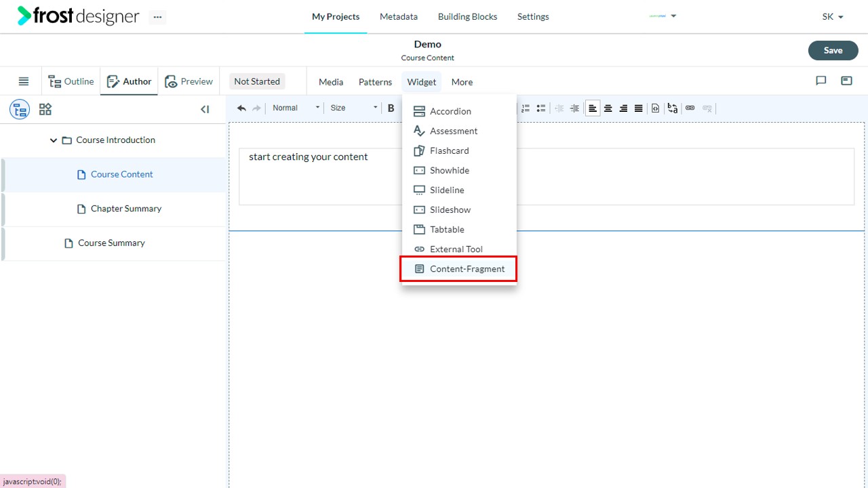The image size is (868, 488).
Task: Collapse the Course Introduction folder
Action: pos(54,140)
